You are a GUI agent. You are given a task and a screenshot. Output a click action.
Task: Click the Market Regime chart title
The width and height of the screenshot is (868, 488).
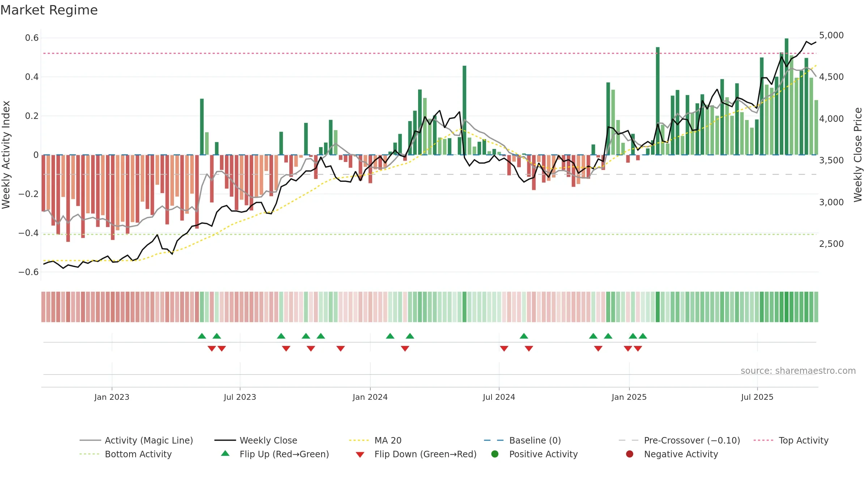(x=49, y=10)
